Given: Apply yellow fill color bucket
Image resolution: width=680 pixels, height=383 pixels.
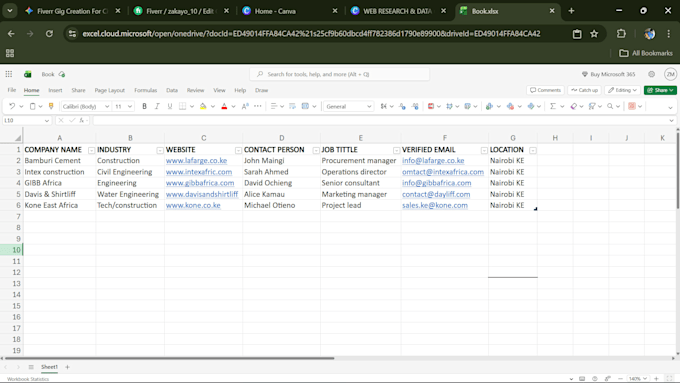Looking at the screenshot, I should click(203, 106).
